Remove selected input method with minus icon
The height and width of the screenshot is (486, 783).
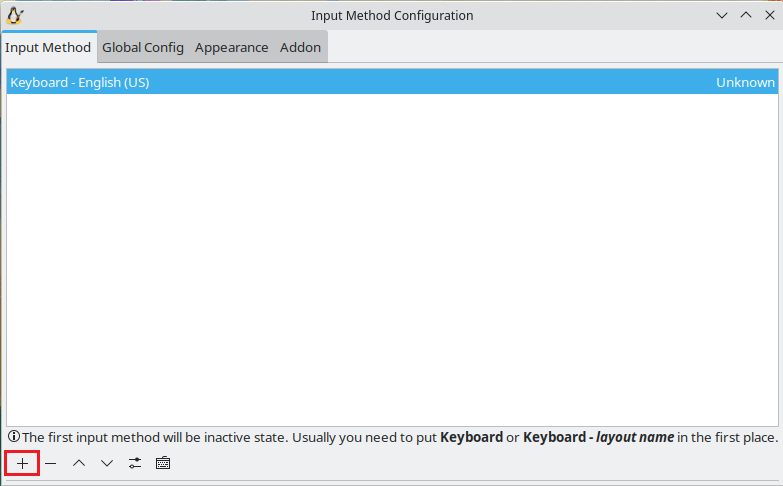(x=50, y=464)
